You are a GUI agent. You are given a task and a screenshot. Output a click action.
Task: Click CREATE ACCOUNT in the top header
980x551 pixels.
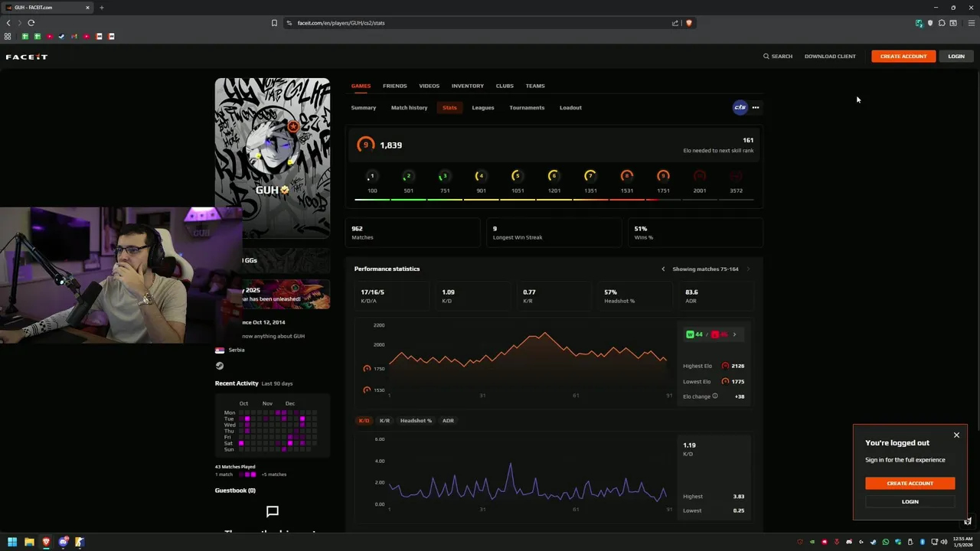[x=903, y=57]
